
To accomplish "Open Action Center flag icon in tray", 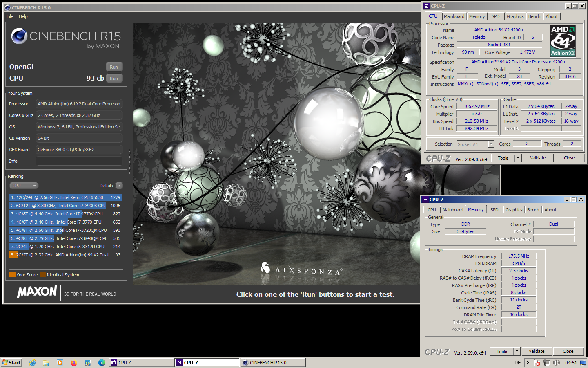I will pyautogui.click(x=537, y=363).
